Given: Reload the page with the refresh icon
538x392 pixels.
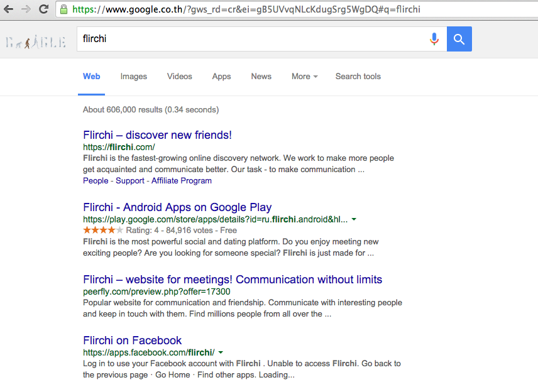Looking at the screenshot, I should 43,9.
